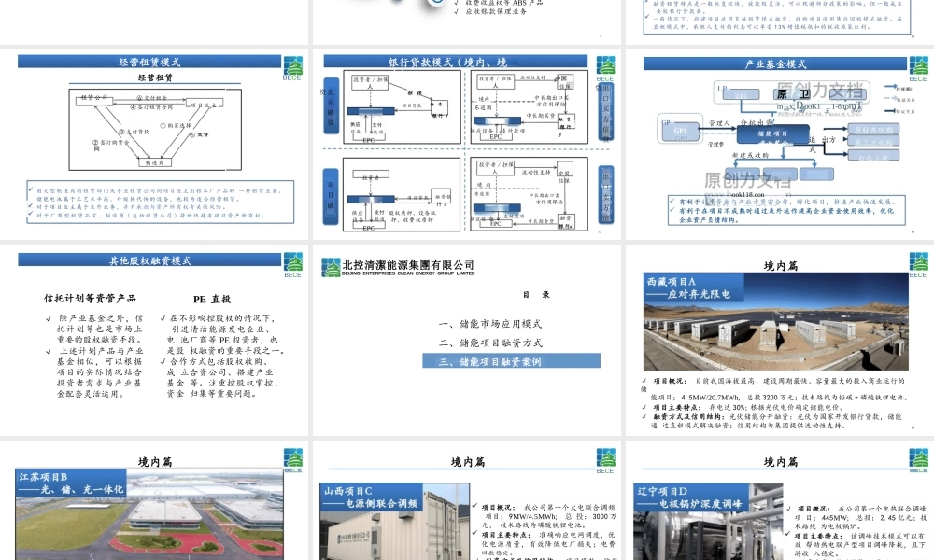Click the 境内篇 title banner on 西藏项目A
Viewport: 934px width, 560px height.
(x=780, y=266)
